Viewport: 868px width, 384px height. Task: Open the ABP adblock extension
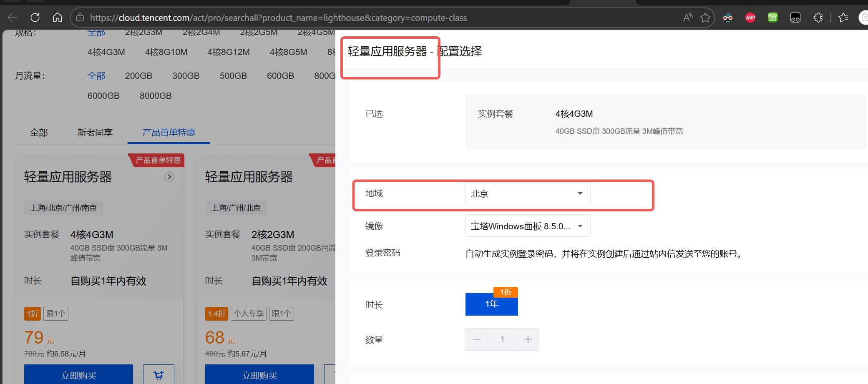coord(750,18)
